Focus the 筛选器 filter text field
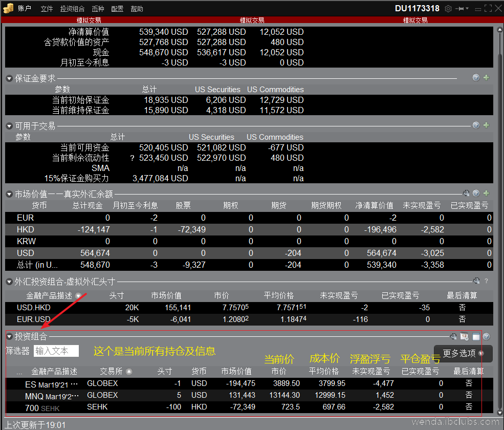Image resolution: width=504 pixels, height=430 pixels. pos(56,351)
